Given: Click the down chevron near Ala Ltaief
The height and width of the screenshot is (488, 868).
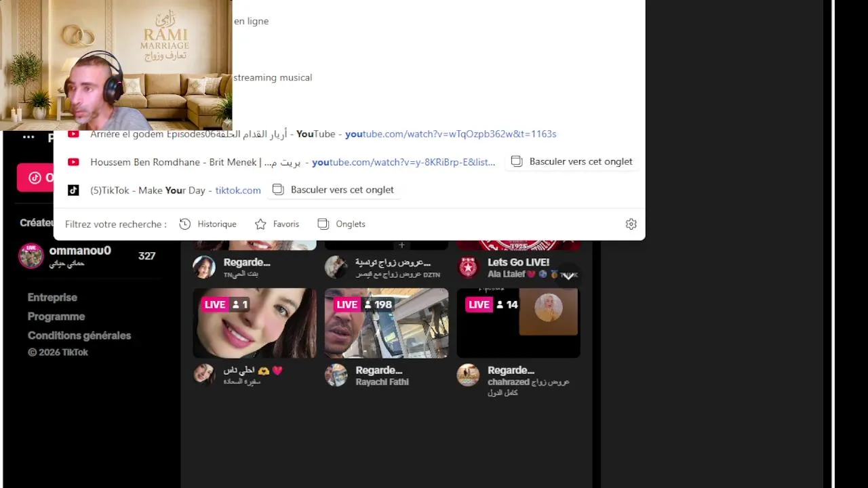Looking at the screenshot, I should point(568,275).
